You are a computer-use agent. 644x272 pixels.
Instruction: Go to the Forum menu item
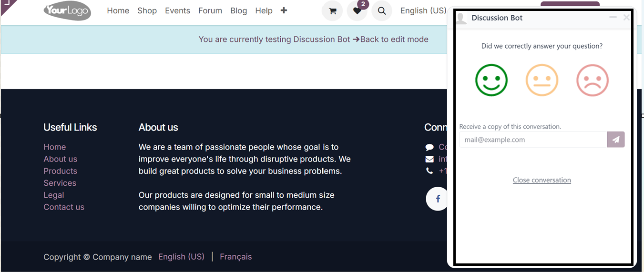(x=210, y=10)
